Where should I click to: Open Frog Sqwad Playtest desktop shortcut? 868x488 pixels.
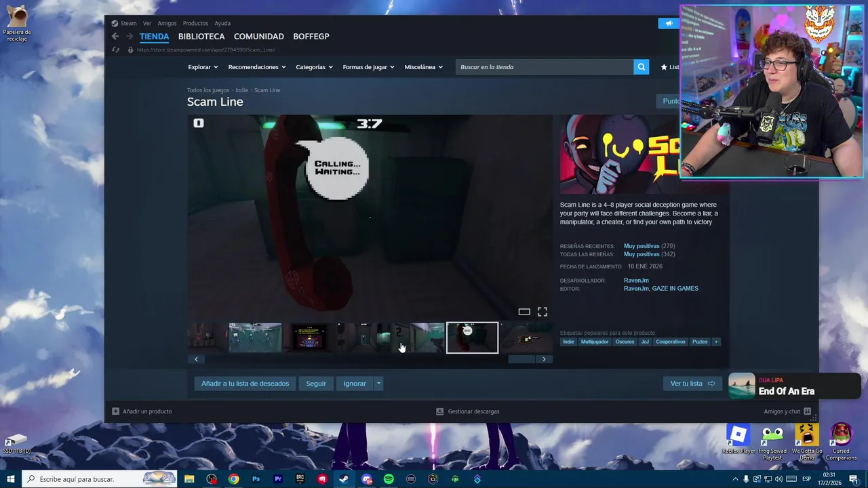click(x=772, y=443)
